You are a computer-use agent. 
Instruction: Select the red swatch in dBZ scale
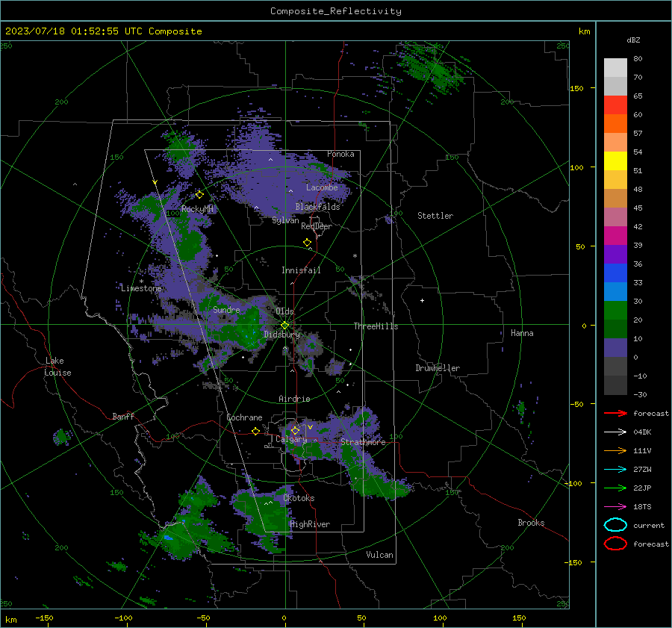click(x=615, y=105)
